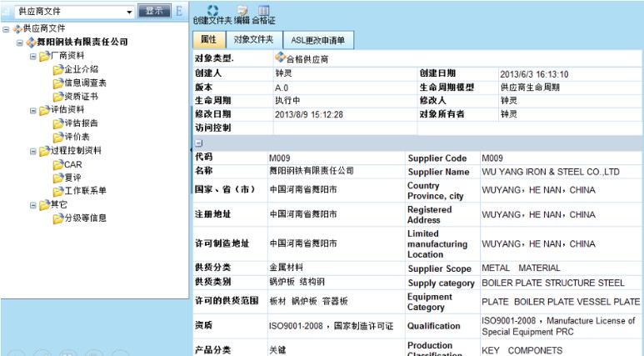Click the 编辑 toolbar icon
This screenshot has width=644, height=356.
[x=242, y=11]
